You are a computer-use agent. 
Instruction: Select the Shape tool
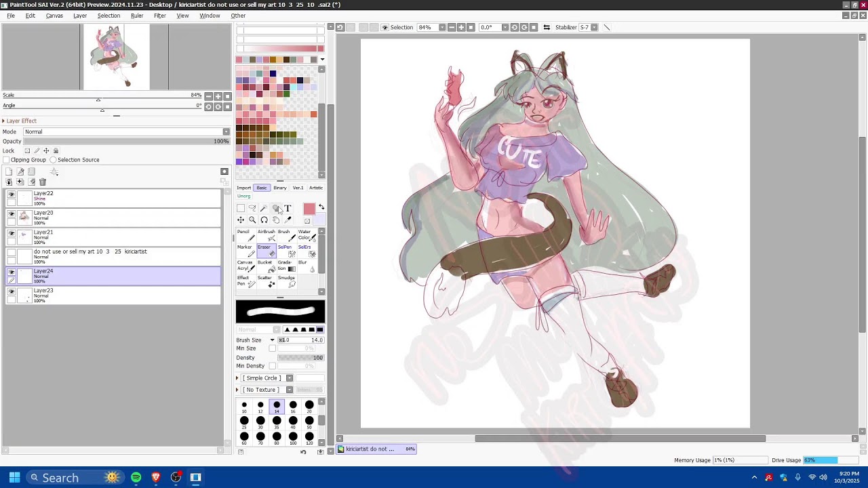click(x=275, y=208)
